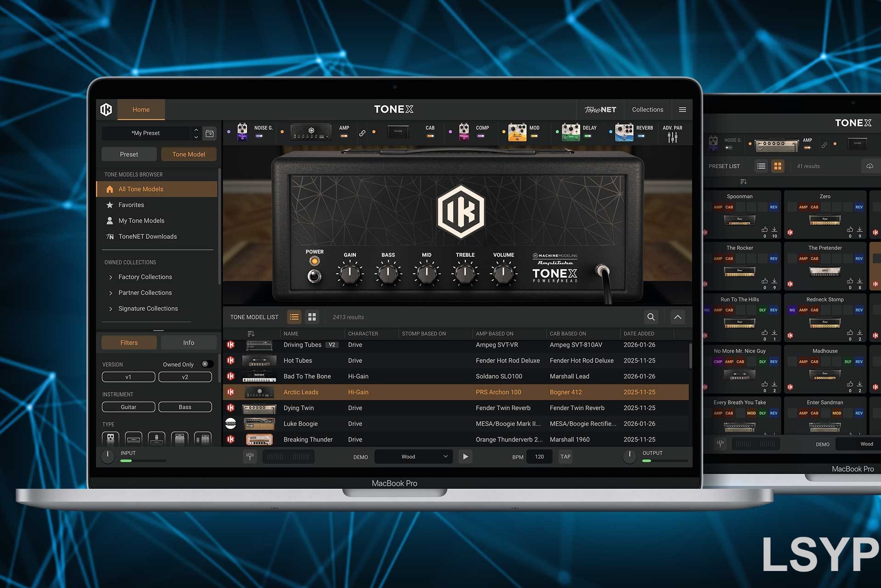Image resolution: width=881 pixels, height=588 pixels.
Task: Switch to grid view in Tone Model List
Action: point(312,317)
